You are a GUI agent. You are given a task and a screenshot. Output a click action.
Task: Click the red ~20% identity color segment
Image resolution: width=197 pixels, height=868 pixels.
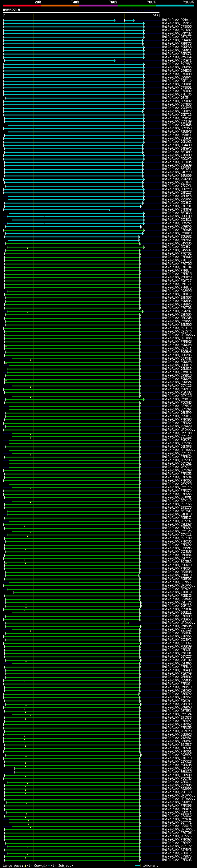(22, 6)
